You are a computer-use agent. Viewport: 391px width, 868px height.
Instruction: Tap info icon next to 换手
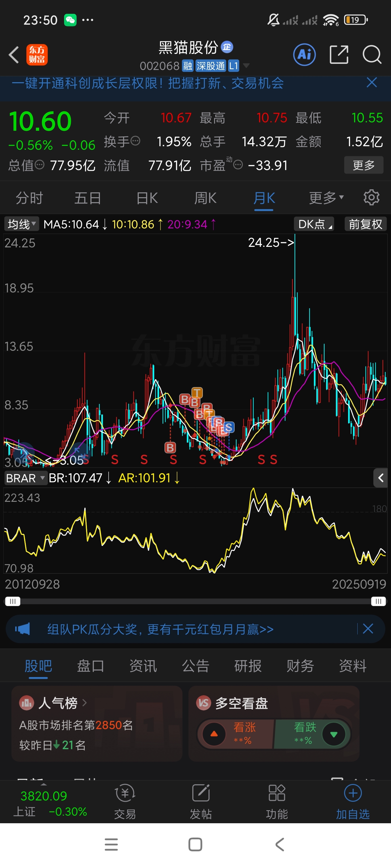(x=135, y=141)
